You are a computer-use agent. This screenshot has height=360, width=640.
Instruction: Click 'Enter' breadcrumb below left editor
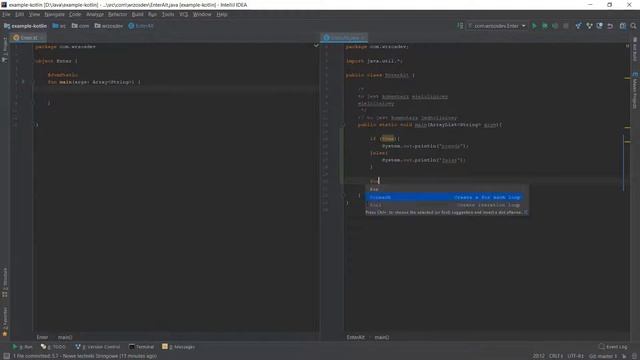(x=42, y=337)
